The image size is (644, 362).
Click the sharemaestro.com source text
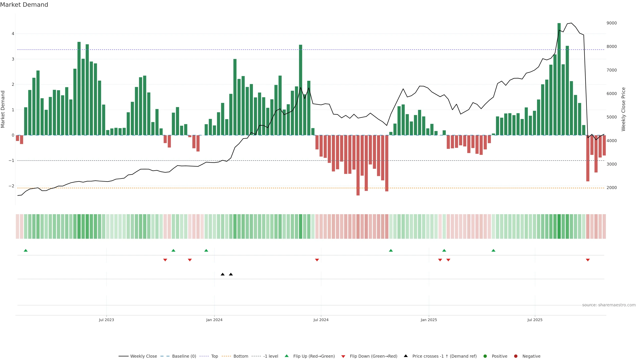pyautogui.click(x=609, y=305)
